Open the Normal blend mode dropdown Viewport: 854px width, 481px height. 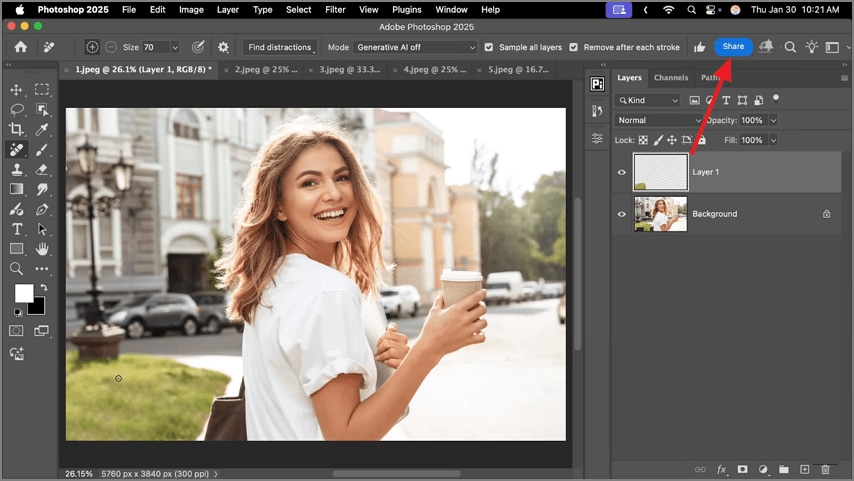658,120
